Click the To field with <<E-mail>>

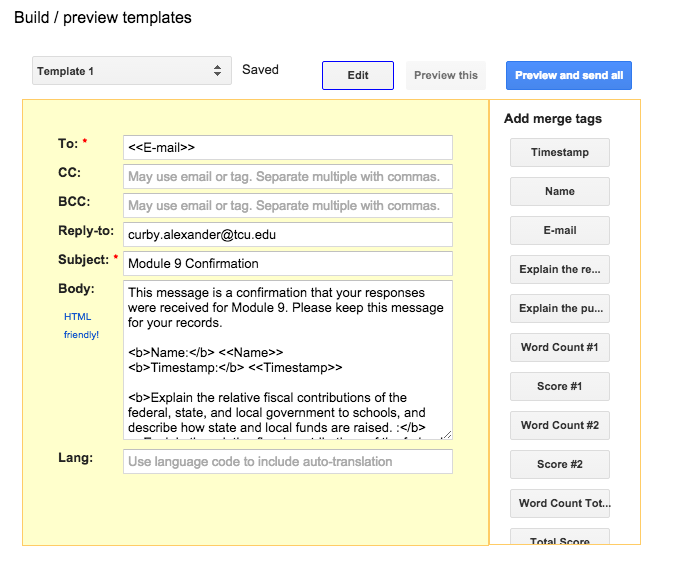(x=288, y=147)
